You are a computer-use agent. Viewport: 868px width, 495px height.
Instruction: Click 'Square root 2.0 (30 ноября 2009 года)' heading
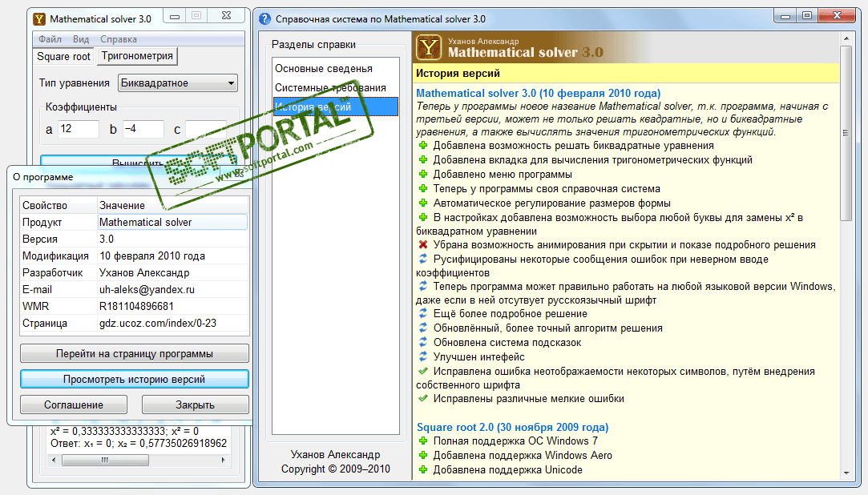(x=513, y=427)
